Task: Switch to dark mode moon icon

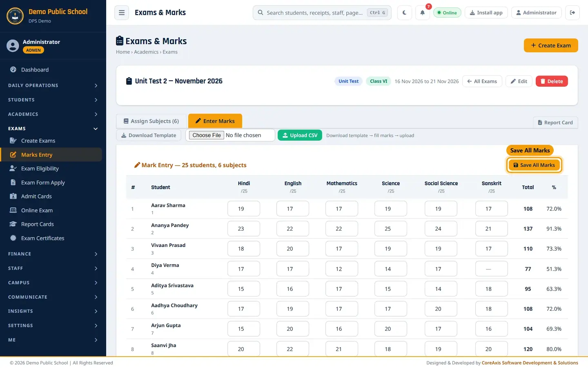Action: point(404,13)
